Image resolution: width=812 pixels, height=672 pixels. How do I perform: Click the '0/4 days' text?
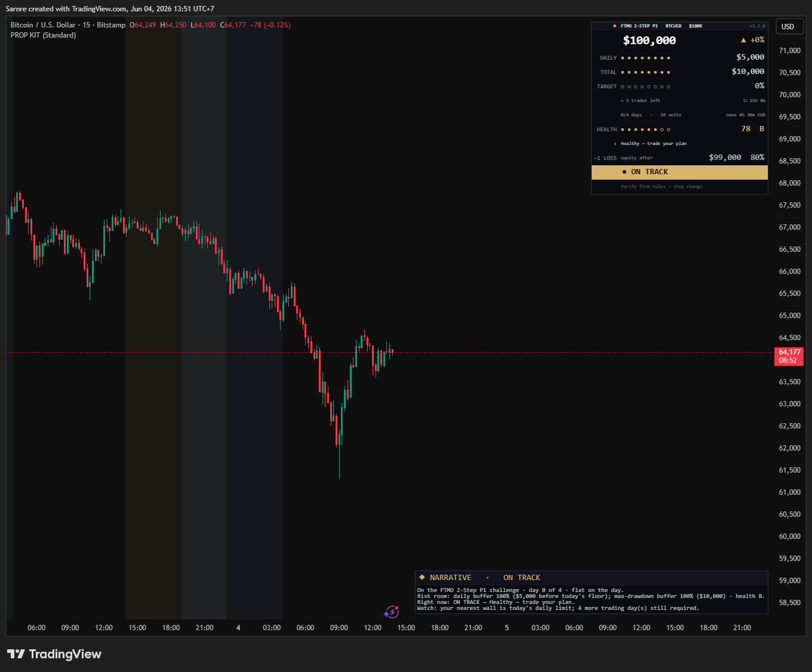pos(631,115)
